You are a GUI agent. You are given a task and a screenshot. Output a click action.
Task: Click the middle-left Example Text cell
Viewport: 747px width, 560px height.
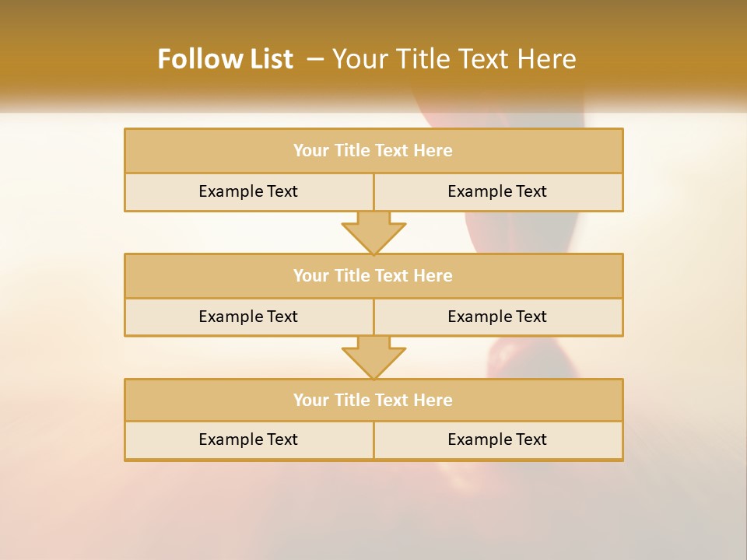[x=248, y=317]
